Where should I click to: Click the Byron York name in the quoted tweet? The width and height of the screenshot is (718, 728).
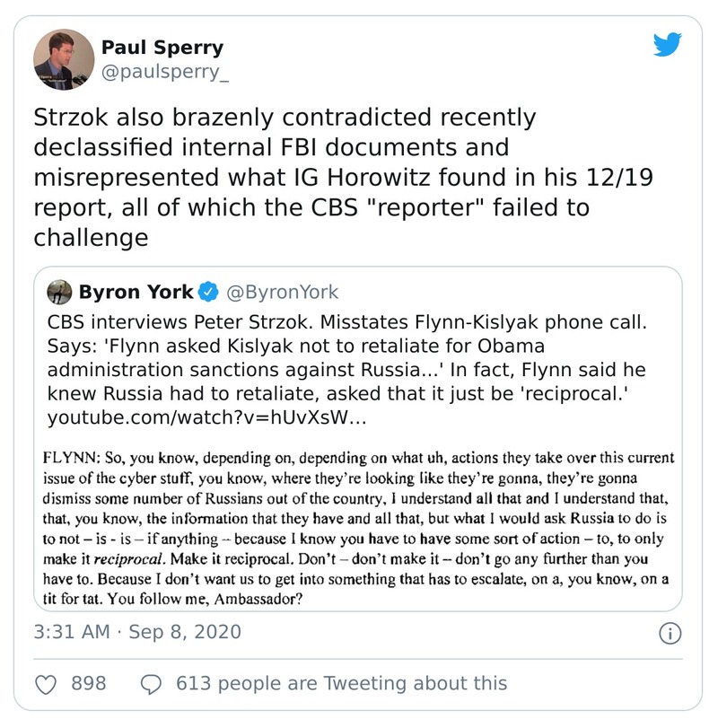click(136, 292)
